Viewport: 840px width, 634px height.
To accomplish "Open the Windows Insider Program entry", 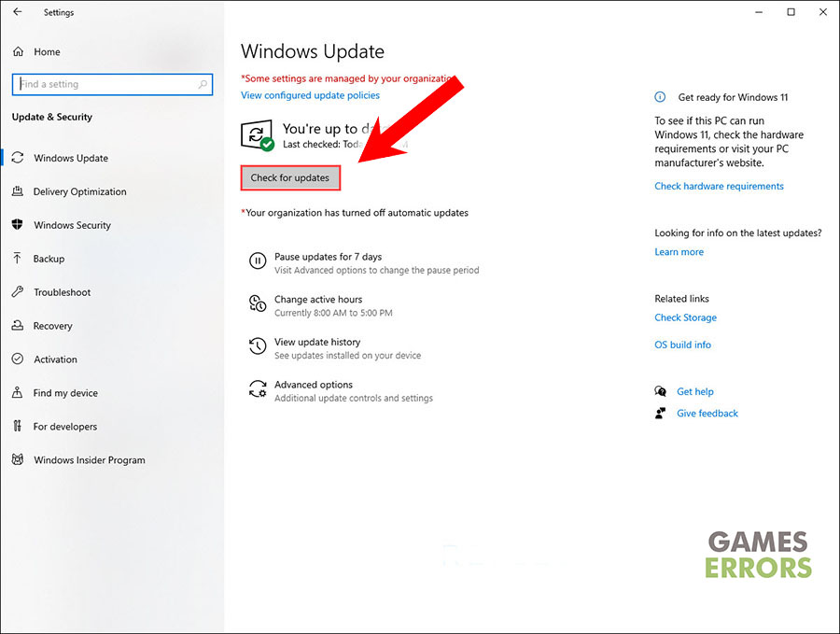I will click(89, 460).
